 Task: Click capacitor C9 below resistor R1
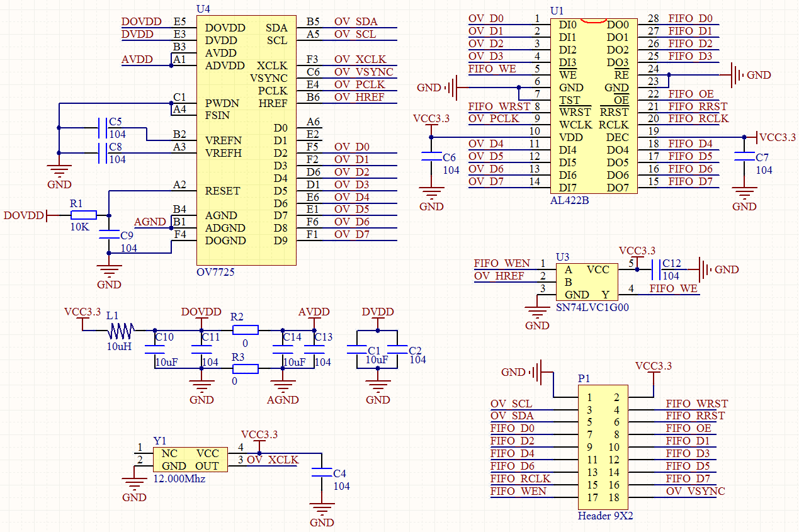(109, 234)
